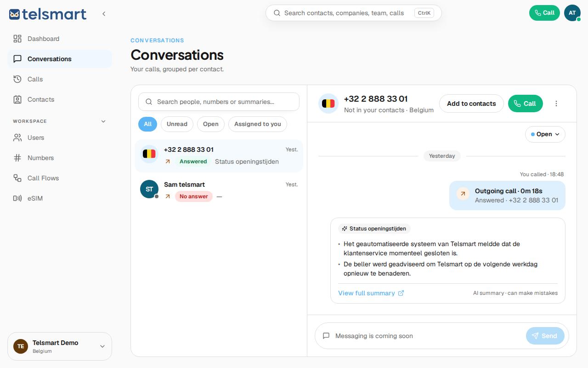
Task: Open the Conversations sidebar item
Action: (x=60, y=59)
